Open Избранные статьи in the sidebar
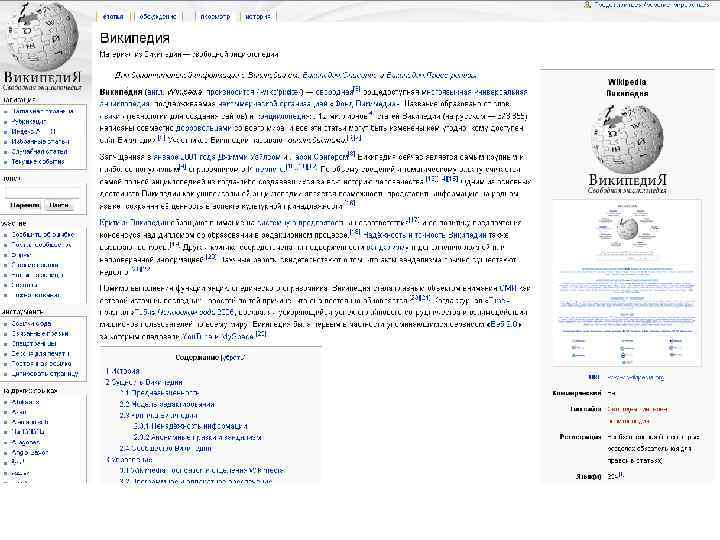 click(40, 141)
